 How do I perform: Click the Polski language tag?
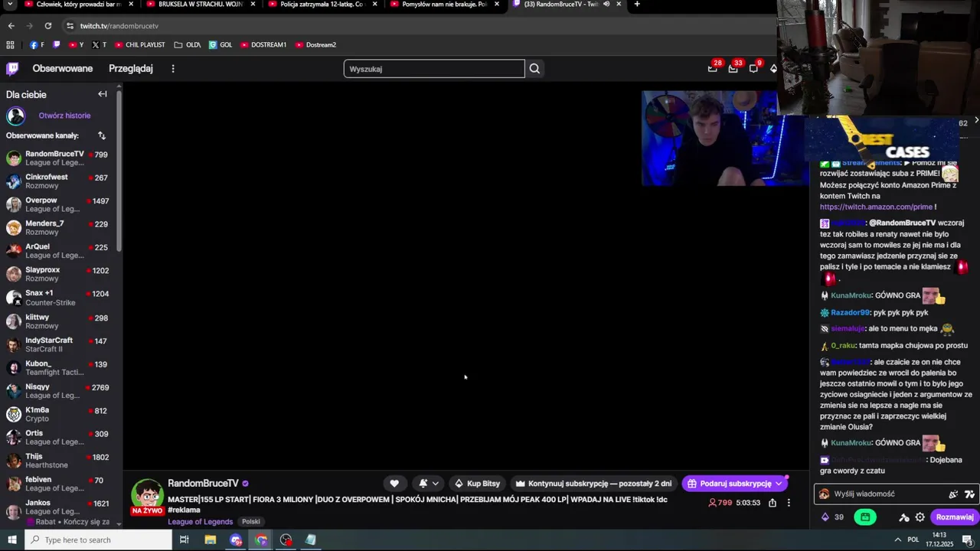pos(250,522)
